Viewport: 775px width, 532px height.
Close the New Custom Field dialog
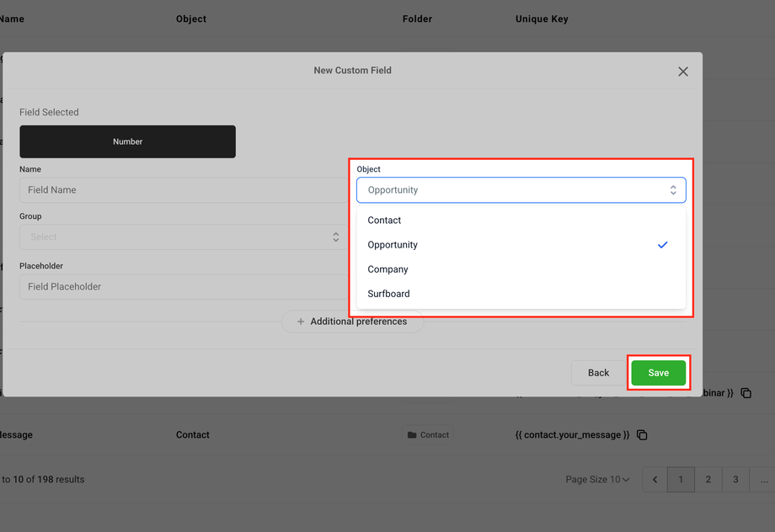tap(683, 72)
